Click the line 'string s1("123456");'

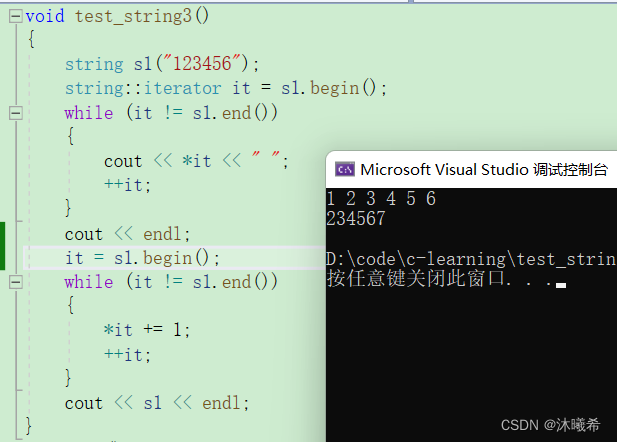(x=162, y=64)
